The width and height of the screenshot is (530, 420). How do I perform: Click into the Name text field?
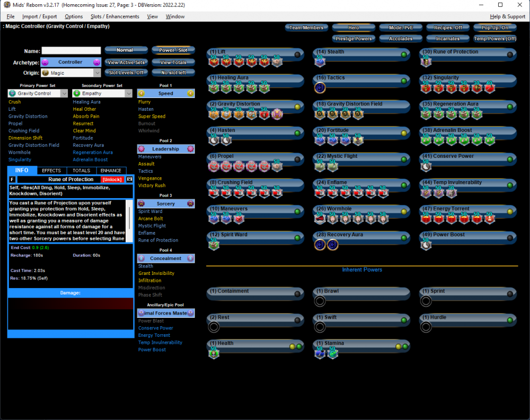point(71,51)
